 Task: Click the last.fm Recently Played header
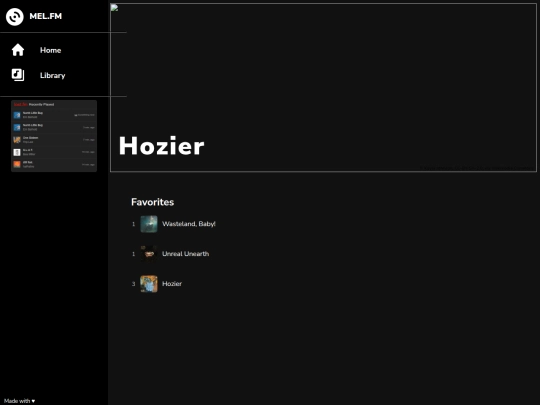pos(34,104)
